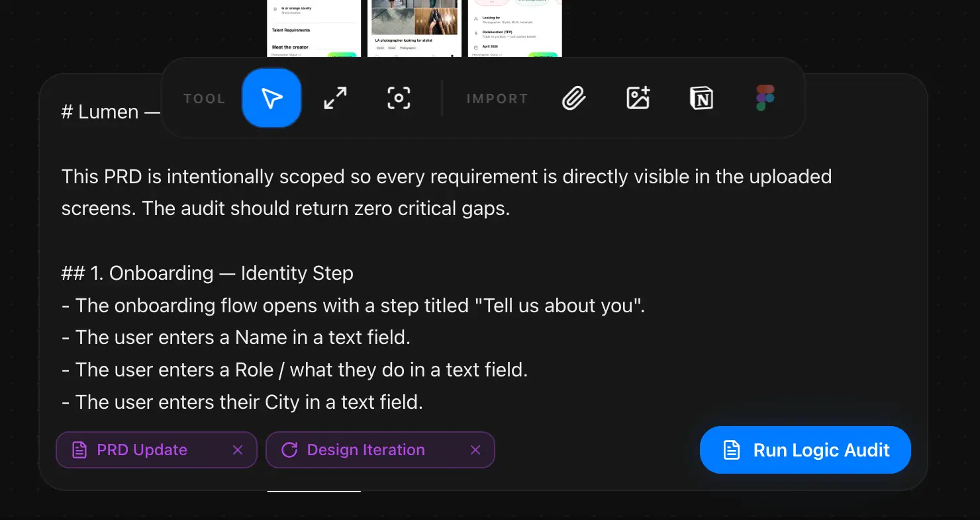Import an image with the add-picture icon
Image resolution: width=980 pixels, height=520 pixels.
638,98
